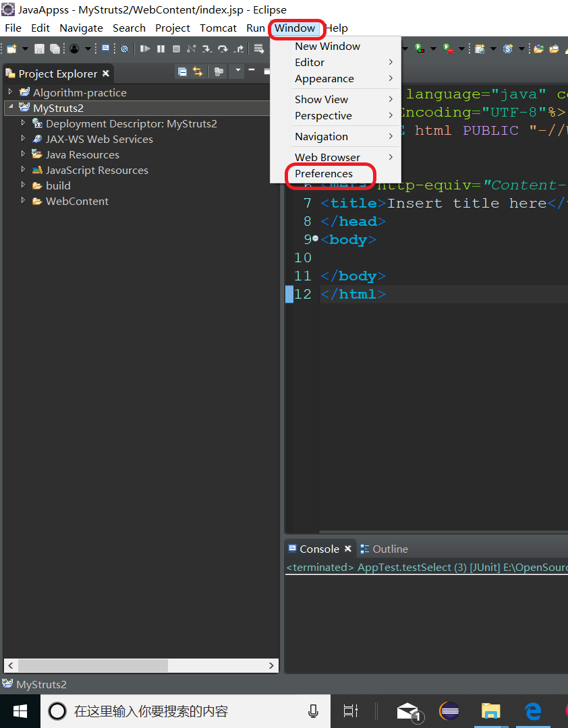Open the External Tools dropdown arrow
This screenshot has width=568, height=728.
pos(461,49)
